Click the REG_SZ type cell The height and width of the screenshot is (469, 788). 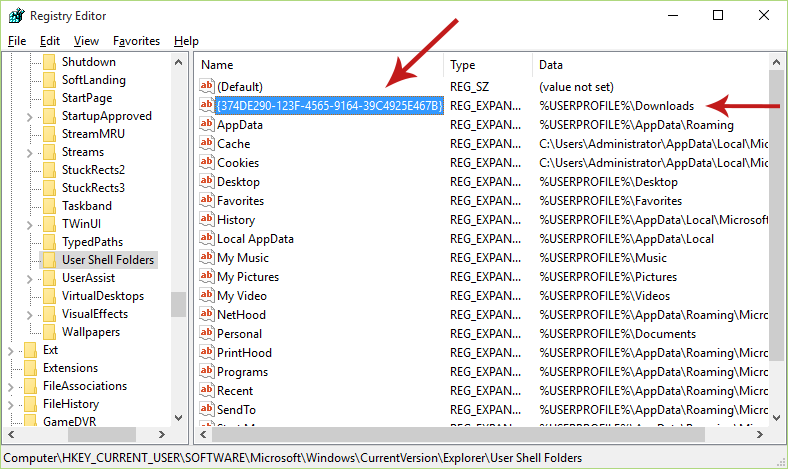tap(469, 86)
